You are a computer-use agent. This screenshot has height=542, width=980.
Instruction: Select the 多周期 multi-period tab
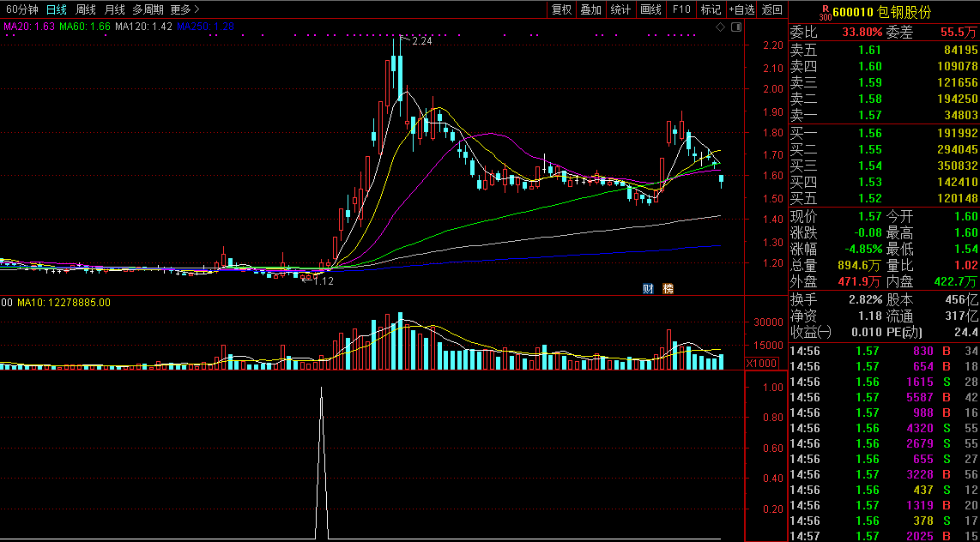[148, 9]
